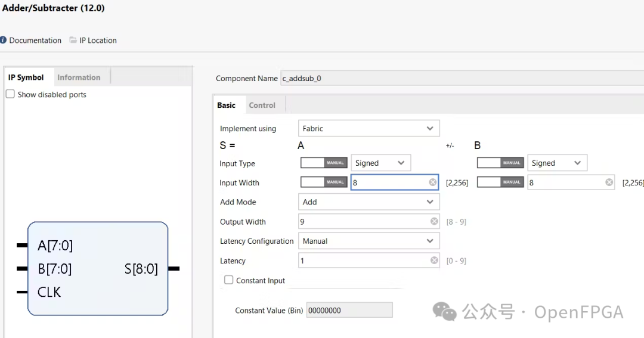The image size is (644, 338).
Task: Clear the A Input Width field
Action: coord(433,182)
